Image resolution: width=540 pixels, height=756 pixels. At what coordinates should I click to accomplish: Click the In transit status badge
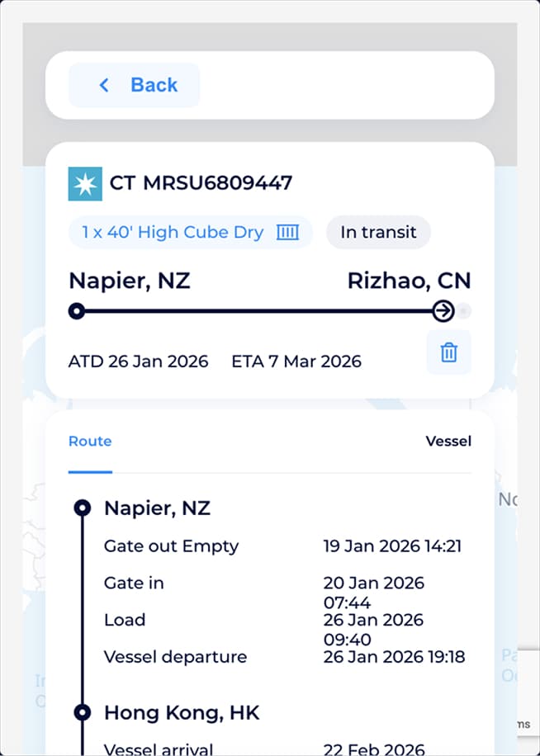[378, 233]
